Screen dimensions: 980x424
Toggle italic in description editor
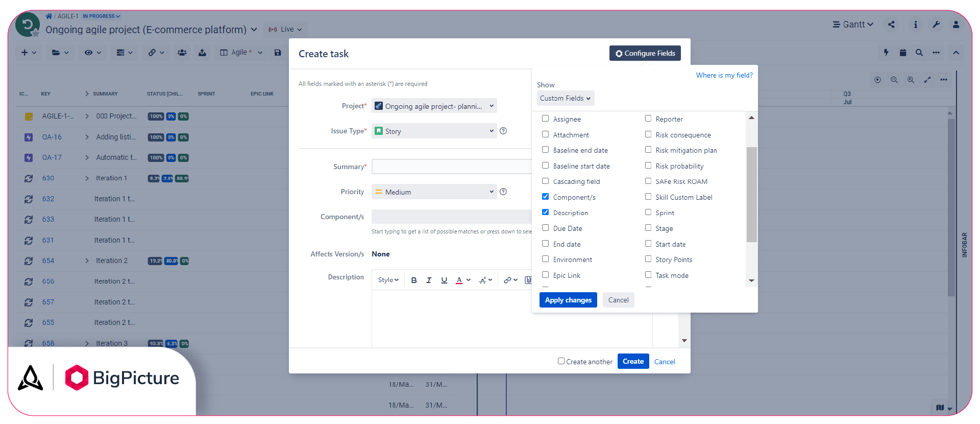coord(429,280)
